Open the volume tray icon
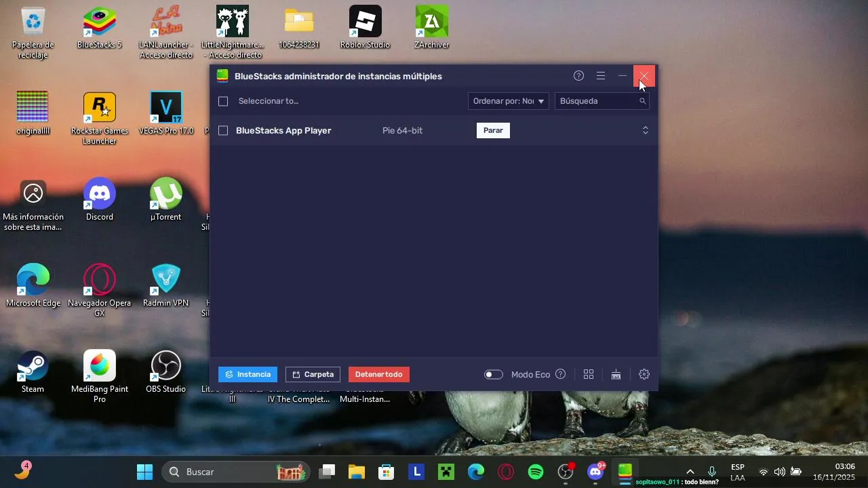Screen dimensions: 868x488 click(x=780, y=472)
